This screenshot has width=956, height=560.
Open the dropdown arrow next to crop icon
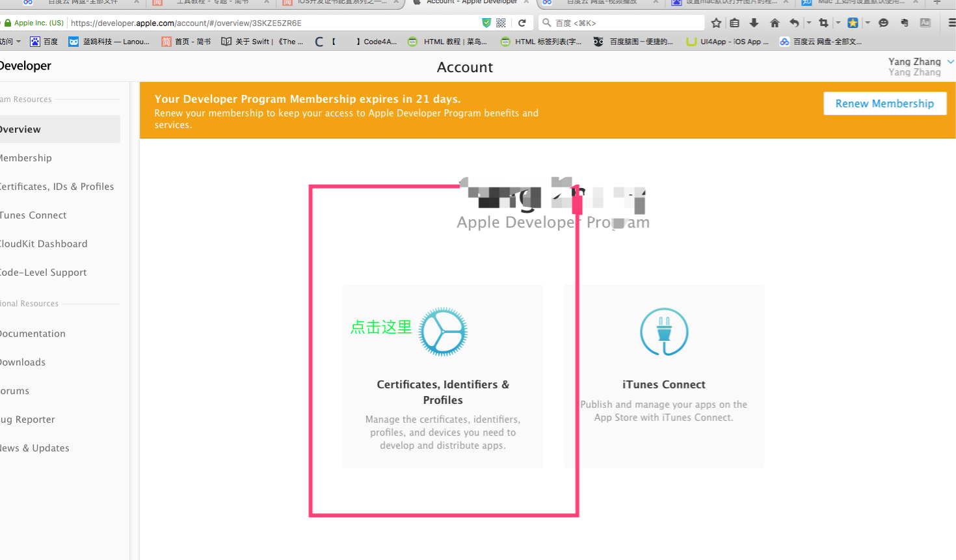838,23
